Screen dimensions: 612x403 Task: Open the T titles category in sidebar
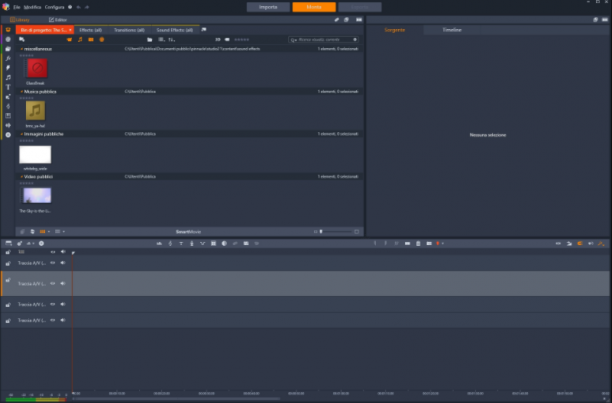tap(8, 87)
